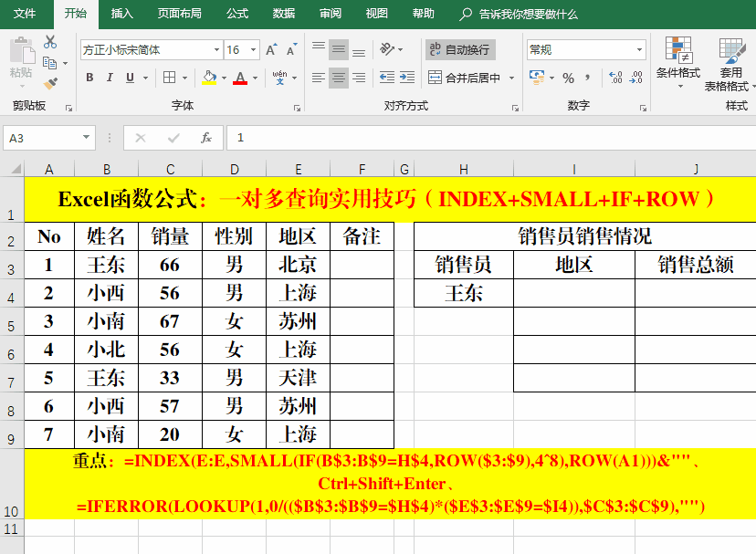The image size is (756, 554).
Task: Toggle Wrap Text (自动换行)
Action: point(459,49)
